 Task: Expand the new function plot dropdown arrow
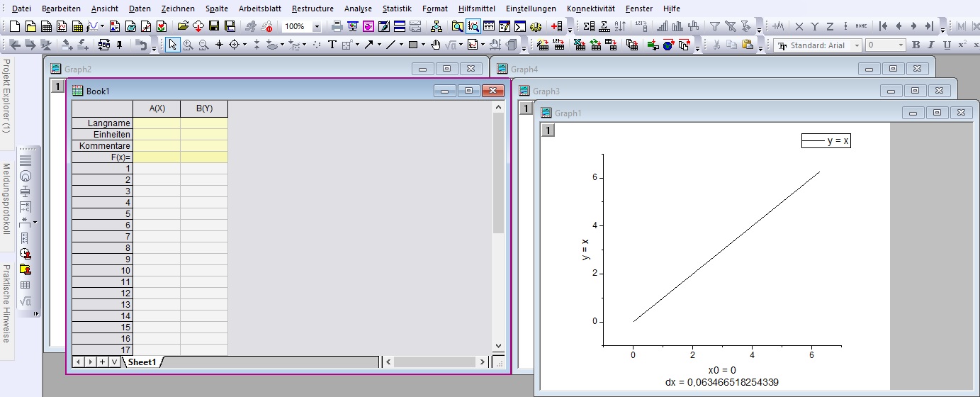click(x=103, y=26)
